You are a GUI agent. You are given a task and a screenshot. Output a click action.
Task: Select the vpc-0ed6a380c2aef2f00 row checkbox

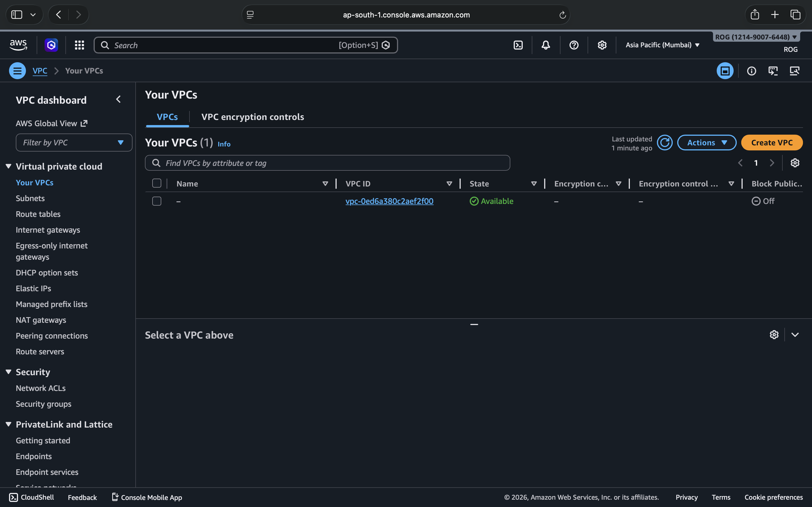[x=157, y=201]
